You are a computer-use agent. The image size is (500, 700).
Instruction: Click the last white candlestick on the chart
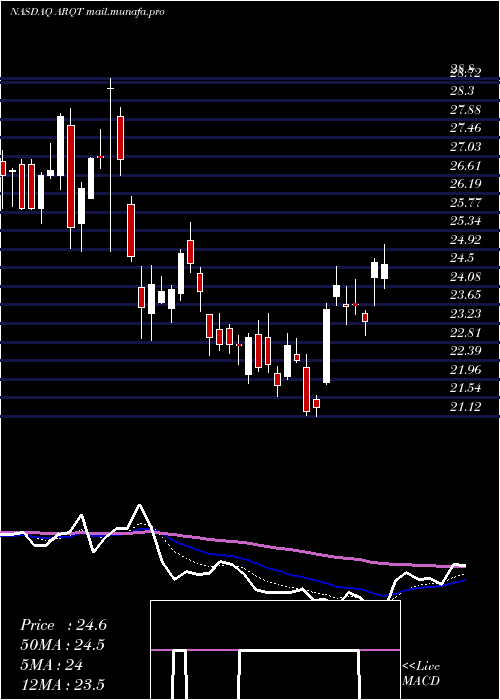(x=384, y=267)
